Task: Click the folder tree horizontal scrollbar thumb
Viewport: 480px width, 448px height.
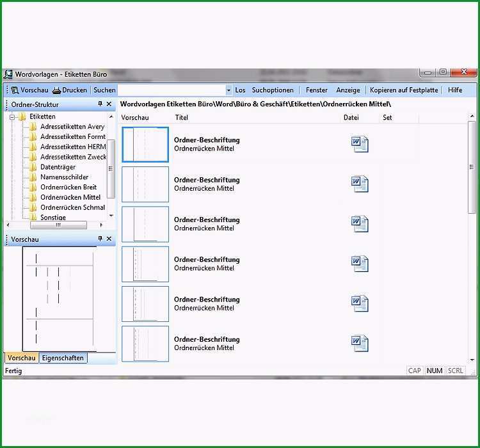Action: [58, 225]
